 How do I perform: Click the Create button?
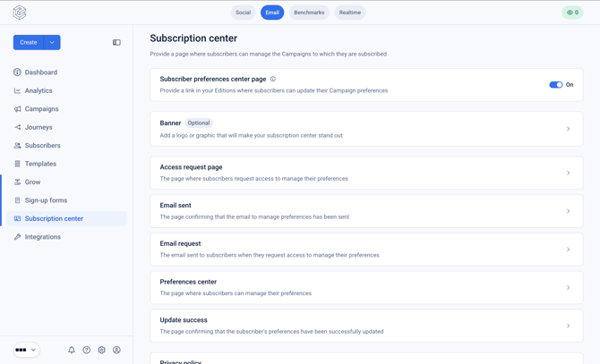[29, 42]
